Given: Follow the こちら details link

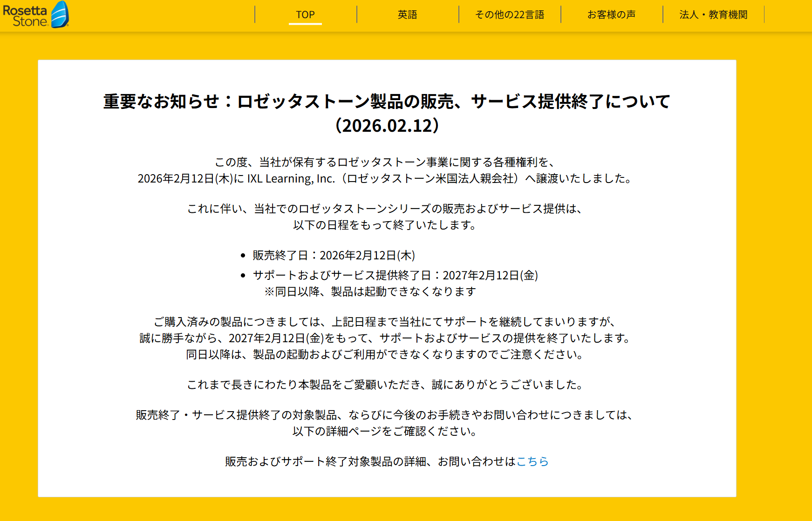Looking at the screenshot, I should click(x=532, y=461).
